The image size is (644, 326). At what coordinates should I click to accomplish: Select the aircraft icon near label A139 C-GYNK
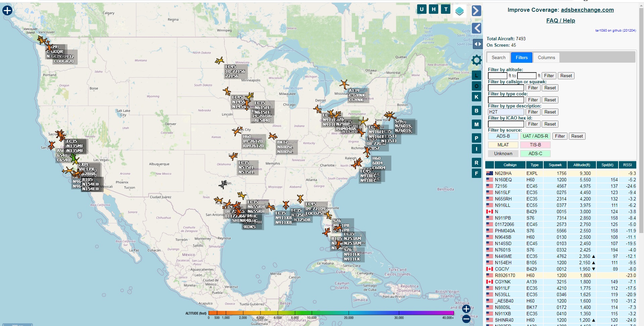click(344, 84)
